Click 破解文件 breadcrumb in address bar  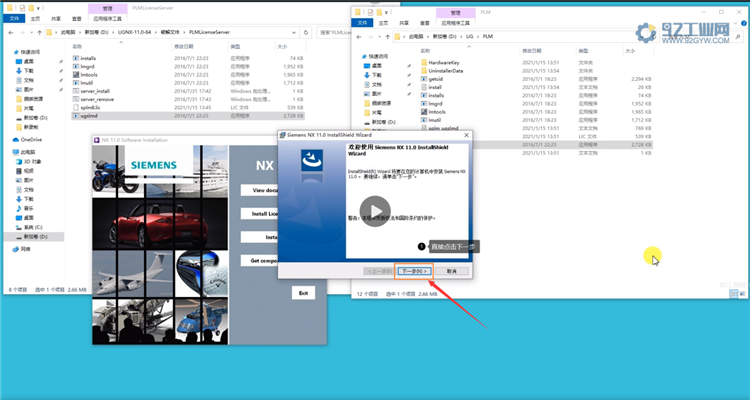[169, 33]
